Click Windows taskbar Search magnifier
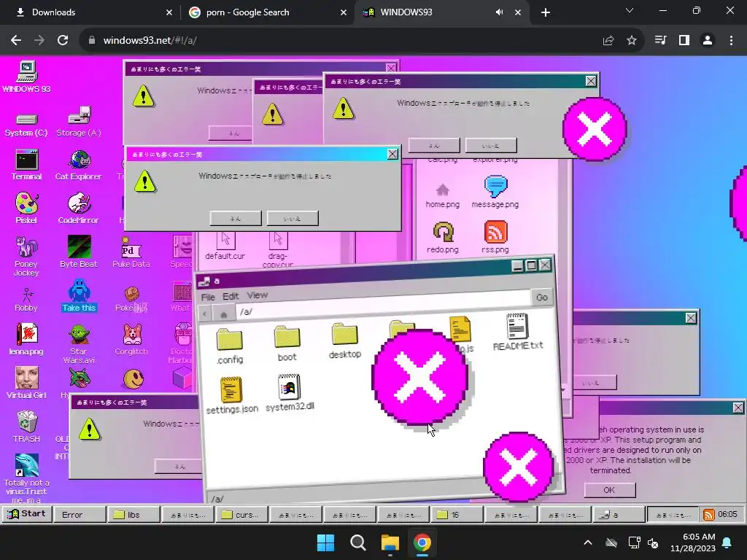Viewport: 747px width, 560px height. pos(357,542)
